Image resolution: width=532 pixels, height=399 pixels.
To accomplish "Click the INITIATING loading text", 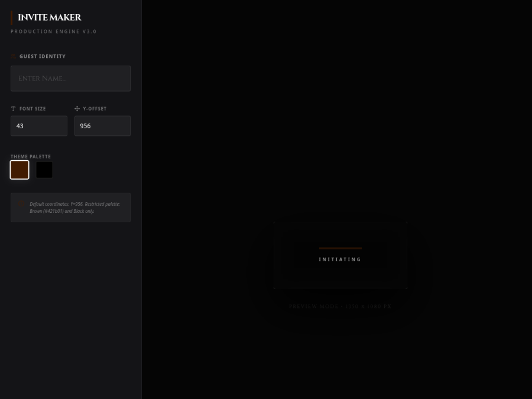I will (340, 259).
